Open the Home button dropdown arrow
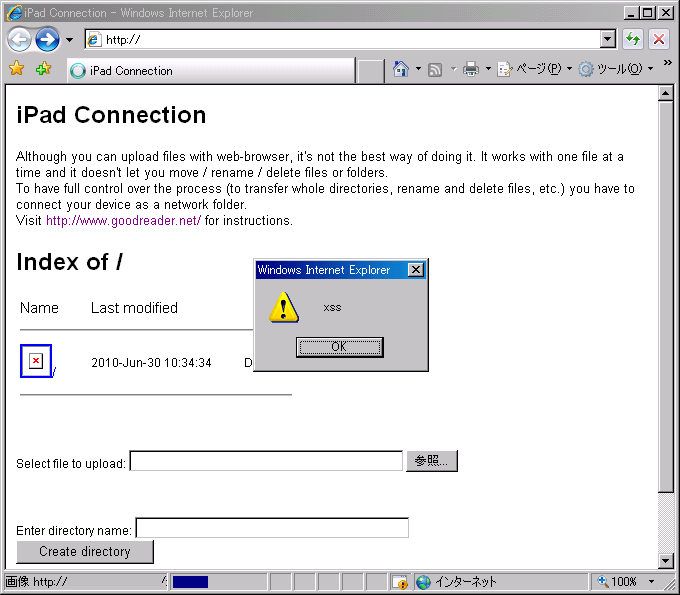Screen dimensions: 680x595 [x=418, y=69]
